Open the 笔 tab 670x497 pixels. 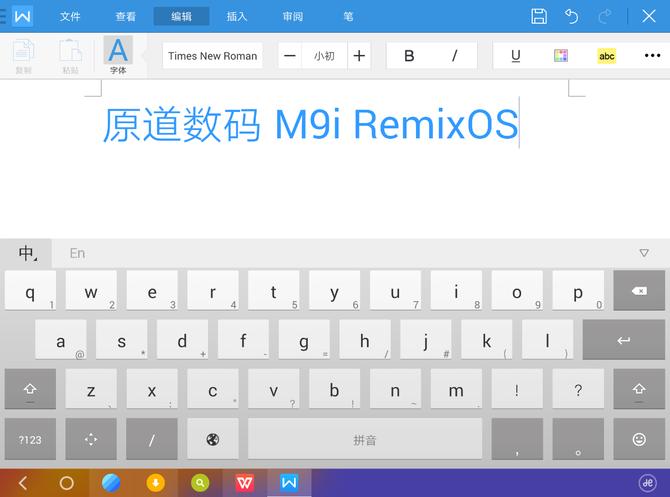348,16
